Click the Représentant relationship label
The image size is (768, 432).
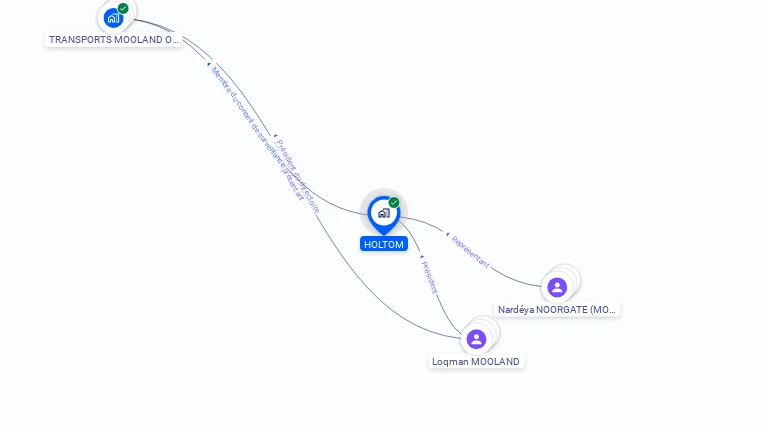point(470,252)
